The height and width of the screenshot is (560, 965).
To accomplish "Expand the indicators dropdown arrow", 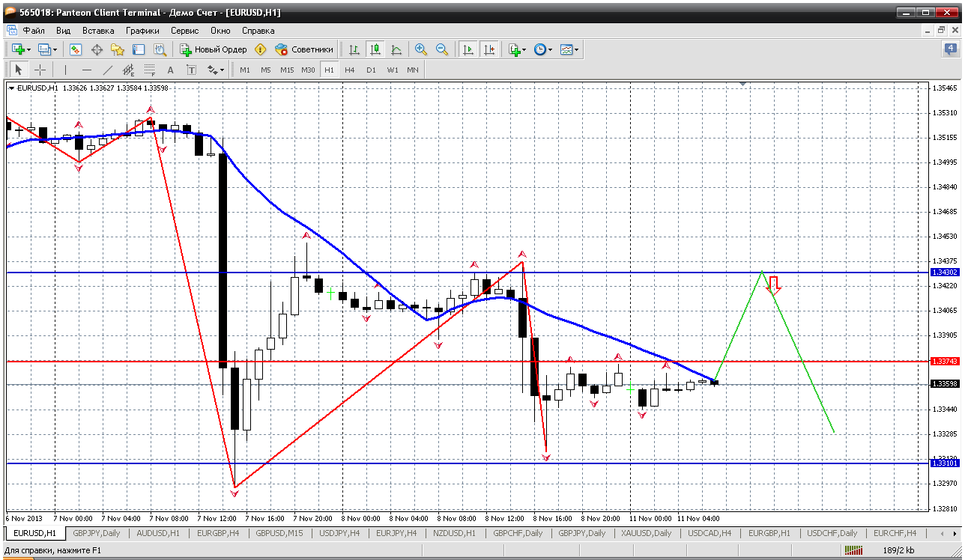I will click(524, 49).
